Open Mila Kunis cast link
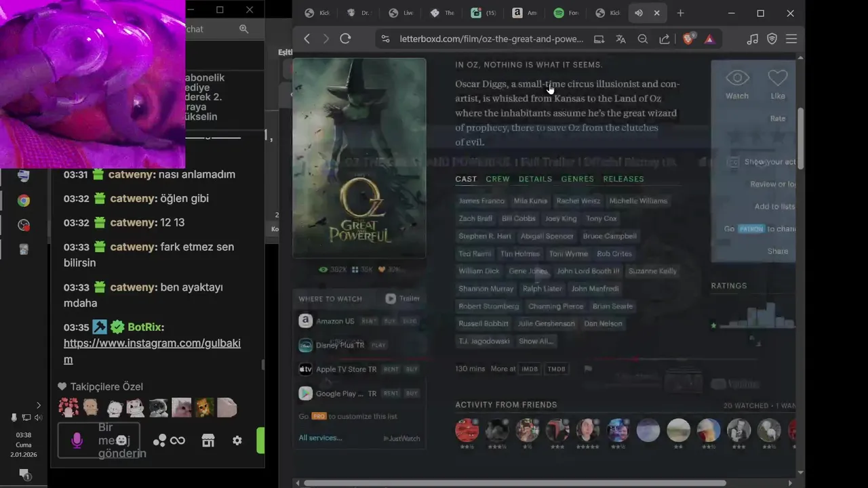Screen dimensions: 868x488 pyautogui.click(x=530, y=201)
